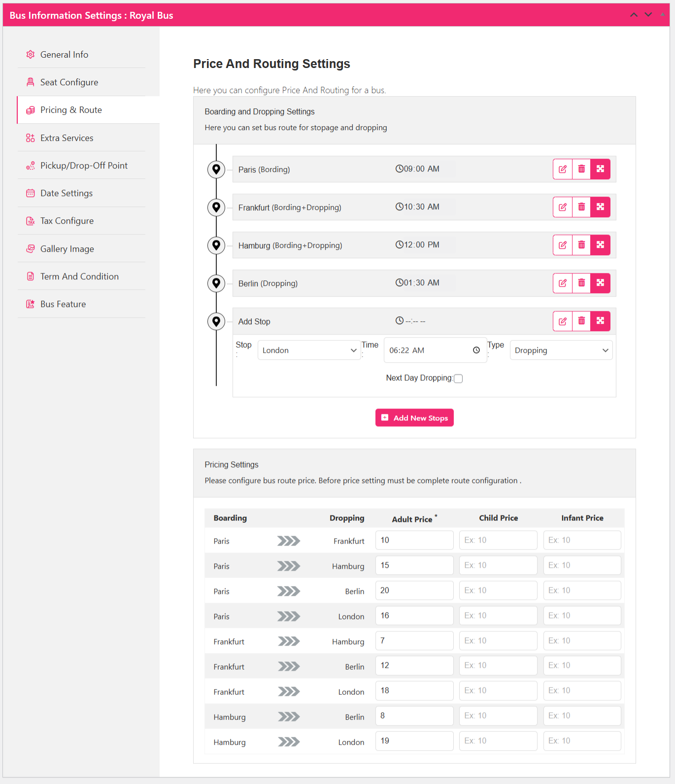Viewport: 675px width, 784px height.
Task: Open the Stop dropdown showing London
Action: coord(309,350)
